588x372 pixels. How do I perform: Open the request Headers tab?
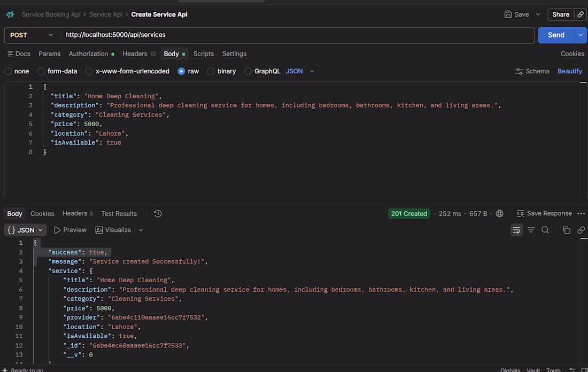[139, 54]
